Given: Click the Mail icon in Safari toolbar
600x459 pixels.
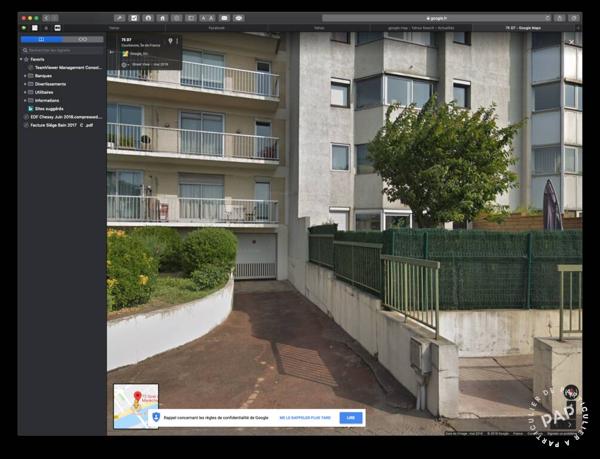Looking at the screenshot, I should 224,18.
